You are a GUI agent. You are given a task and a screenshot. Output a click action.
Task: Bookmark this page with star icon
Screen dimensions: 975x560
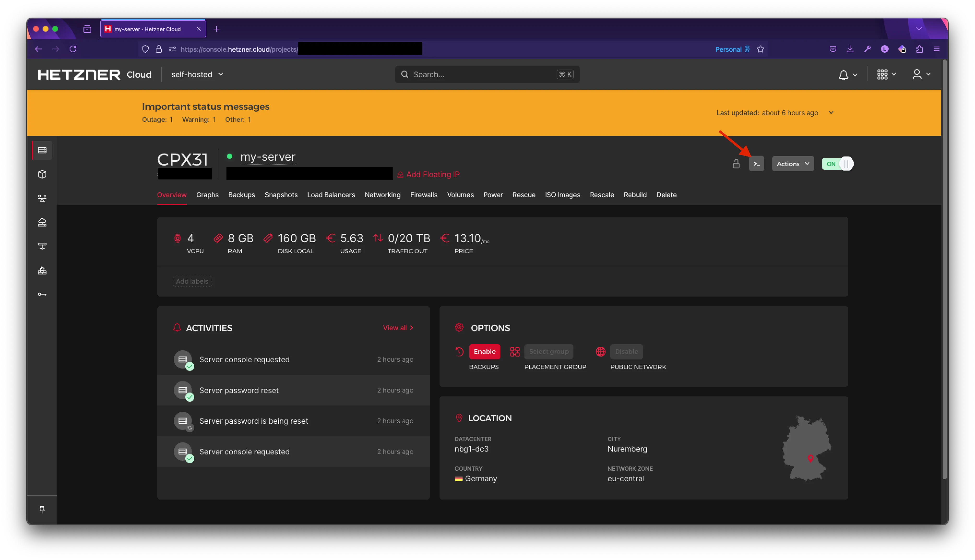[760, 49]
